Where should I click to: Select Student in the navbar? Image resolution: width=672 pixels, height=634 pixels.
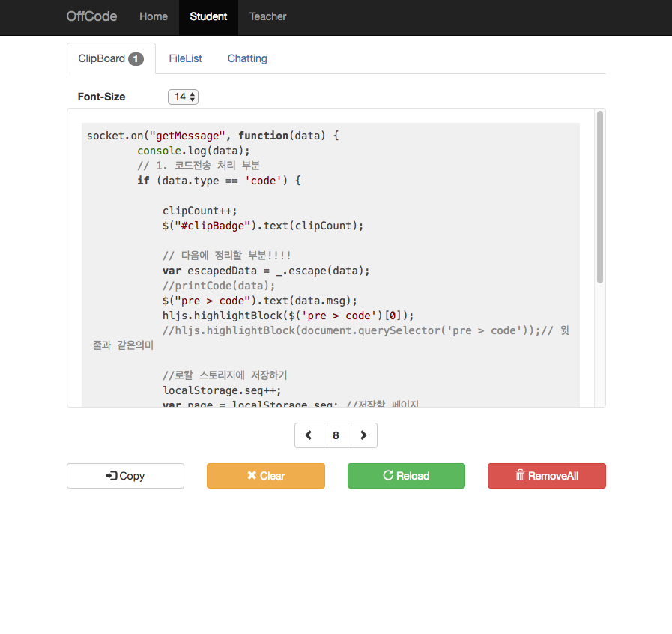[x=208, y=16]
